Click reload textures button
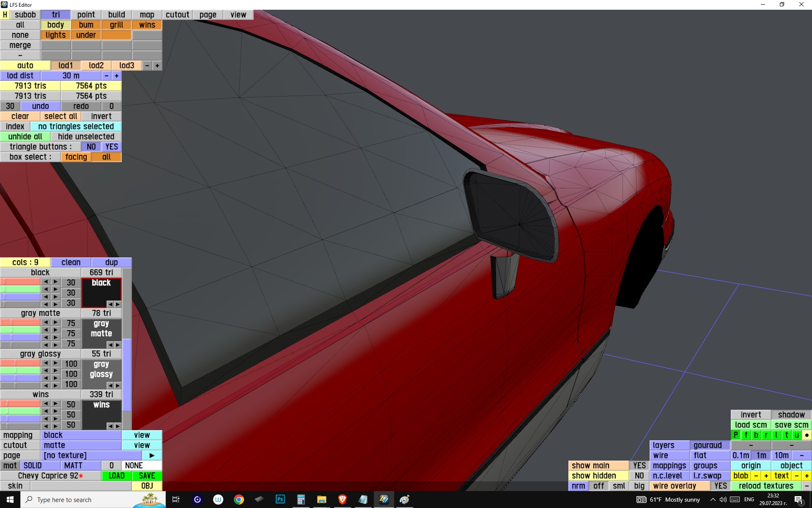812x508 pixels. [765, 486]
